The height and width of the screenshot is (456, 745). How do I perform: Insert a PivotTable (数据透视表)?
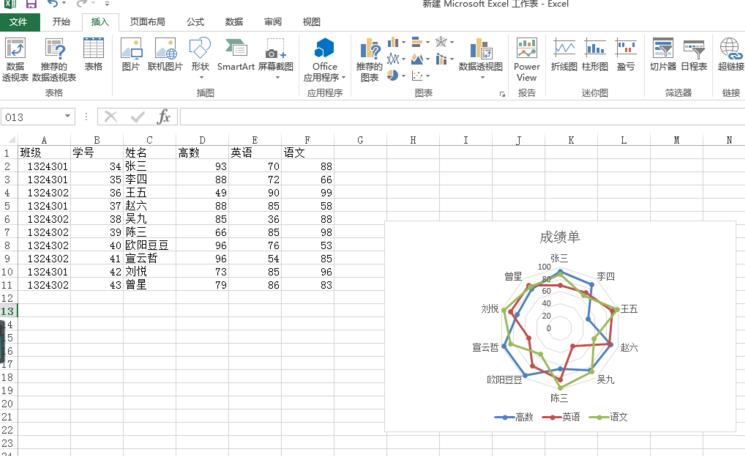point(15,59)
